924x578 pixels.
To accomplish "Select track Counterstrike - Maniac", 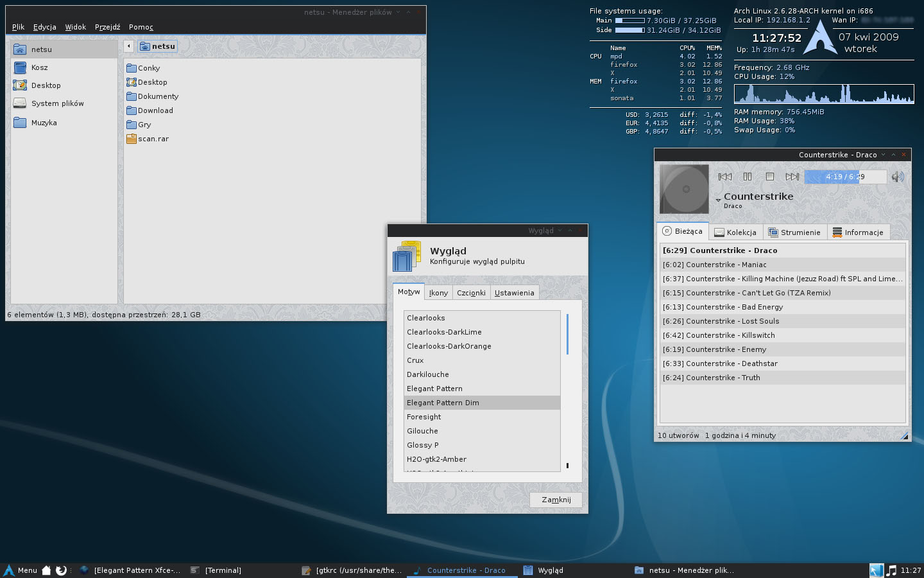I will click(x=783, y=265).
